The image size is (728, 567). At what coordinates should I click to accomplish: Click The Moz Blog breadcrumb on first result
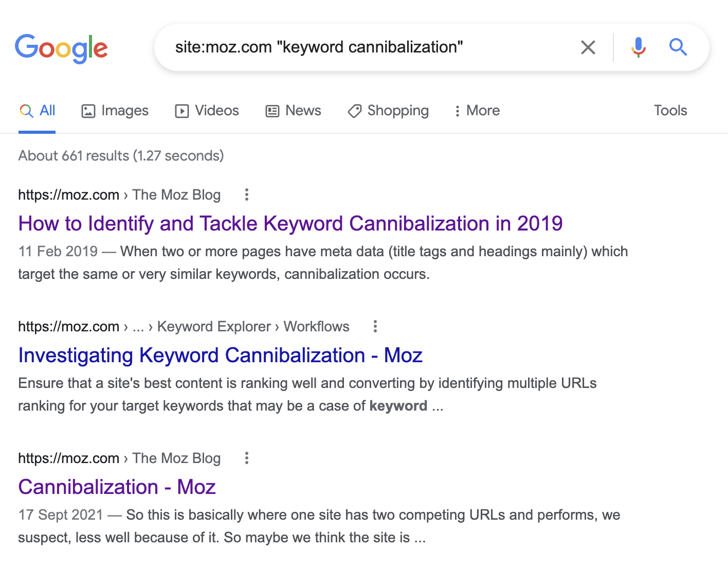pyautogui.click(x=176, y=194)
